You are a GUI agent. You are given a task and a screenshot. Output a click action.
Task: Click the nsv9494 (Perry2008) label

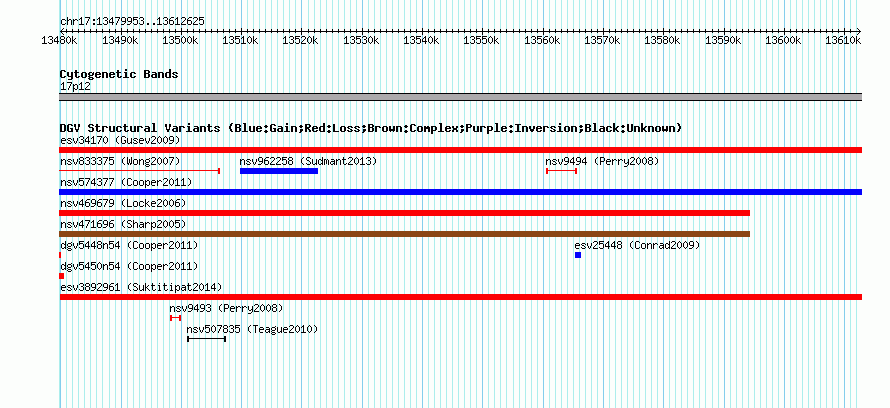(x=602, y=161)
